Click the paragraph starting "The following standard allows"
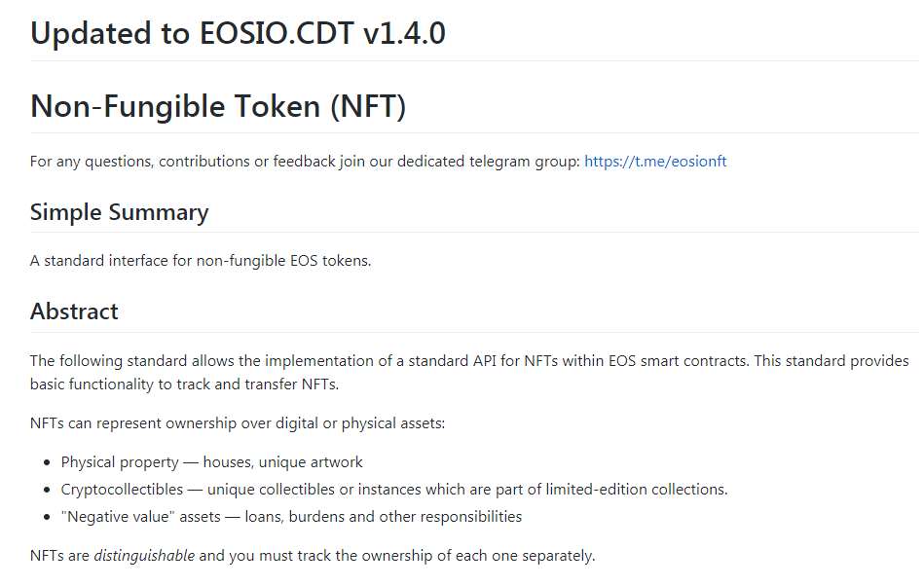Screen dimensions: 924x586 pyautogui.click(x=469, y=361)
